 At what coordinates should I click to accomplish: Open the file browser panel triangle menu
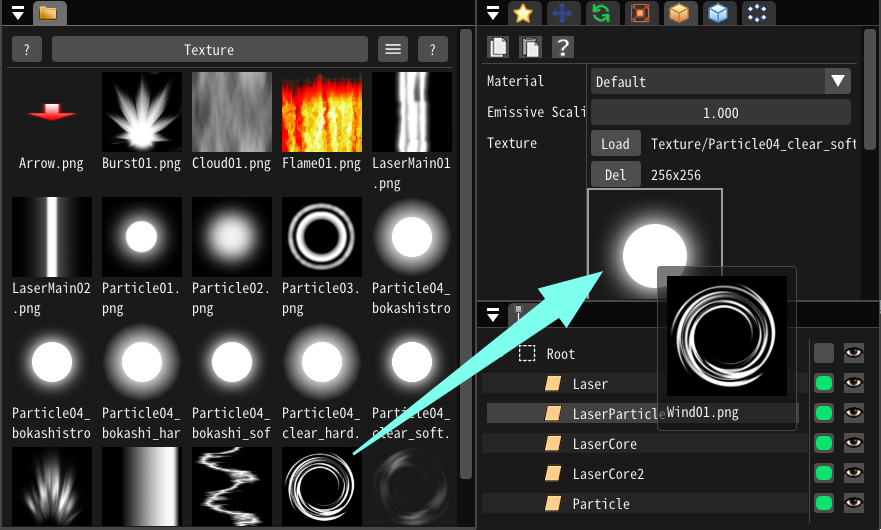(17, 13)
